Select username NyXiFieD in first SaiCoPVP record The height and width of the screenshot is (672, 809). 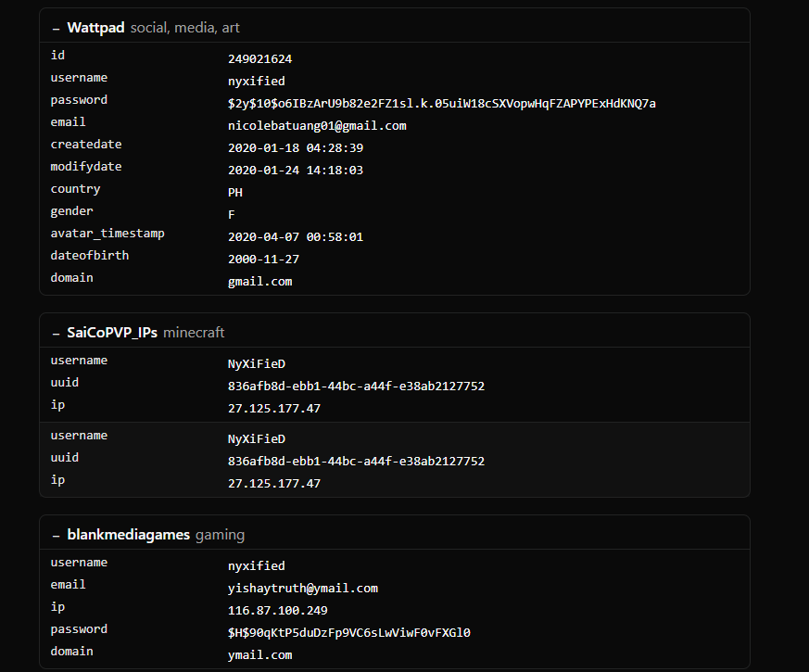pos(257,364)
